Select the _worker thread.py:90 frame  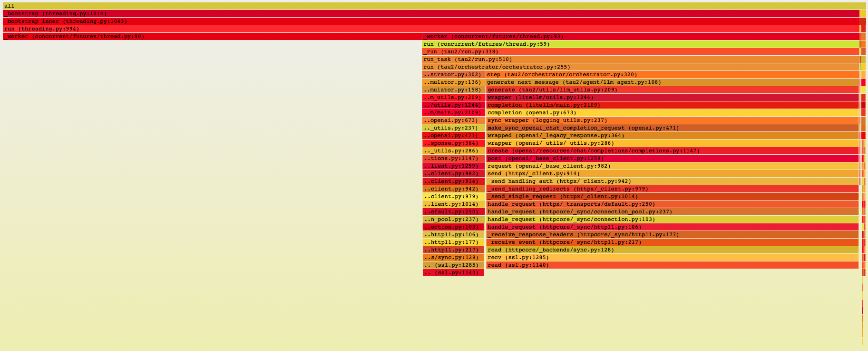(212, 36)
